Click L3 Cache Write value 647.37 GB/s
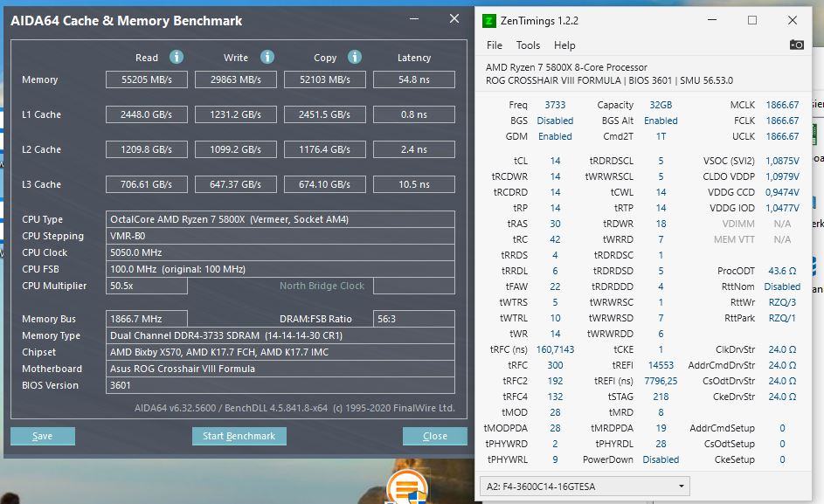This screenshot has height=504, width=824. click(235, 184)
